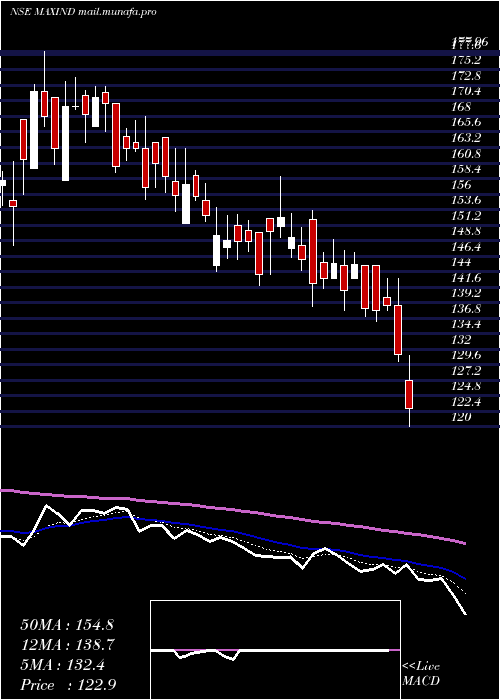
Task: Click the 170.4 price axis label
Action: pos(465,92)
